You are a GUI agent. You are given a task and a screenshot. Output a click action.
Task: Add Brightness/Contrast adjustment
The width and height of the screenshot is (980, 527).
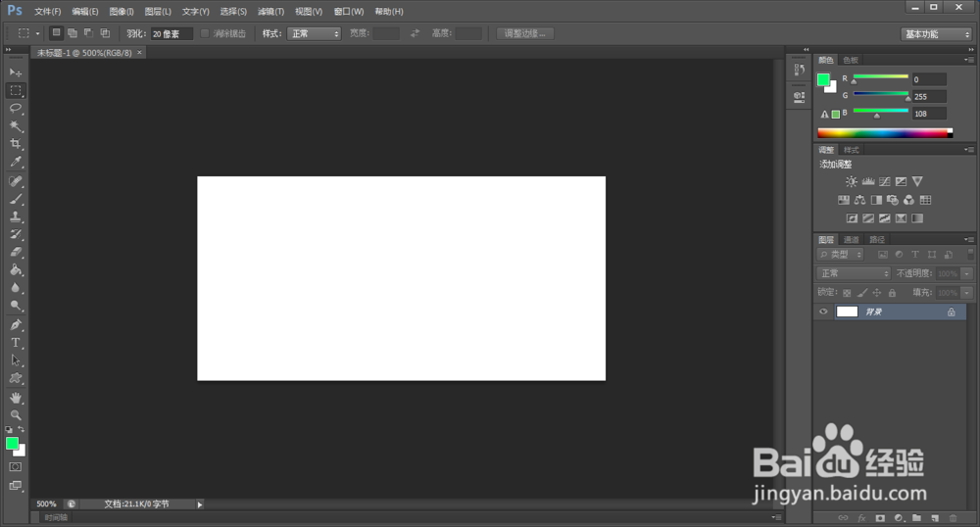pos(852,181)
